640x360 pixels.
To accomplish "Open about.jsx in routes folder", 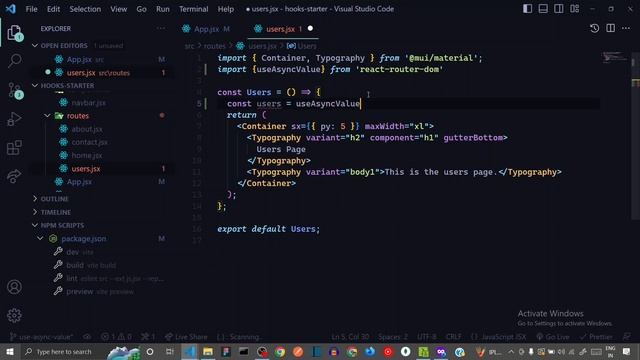I will 87,129.
